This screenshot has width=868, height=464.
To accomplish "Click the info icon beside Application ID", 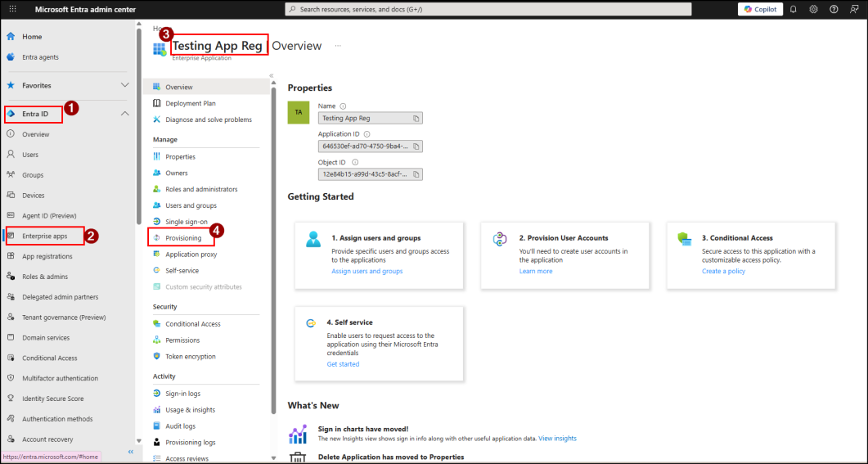I will [x=367, y=134].
